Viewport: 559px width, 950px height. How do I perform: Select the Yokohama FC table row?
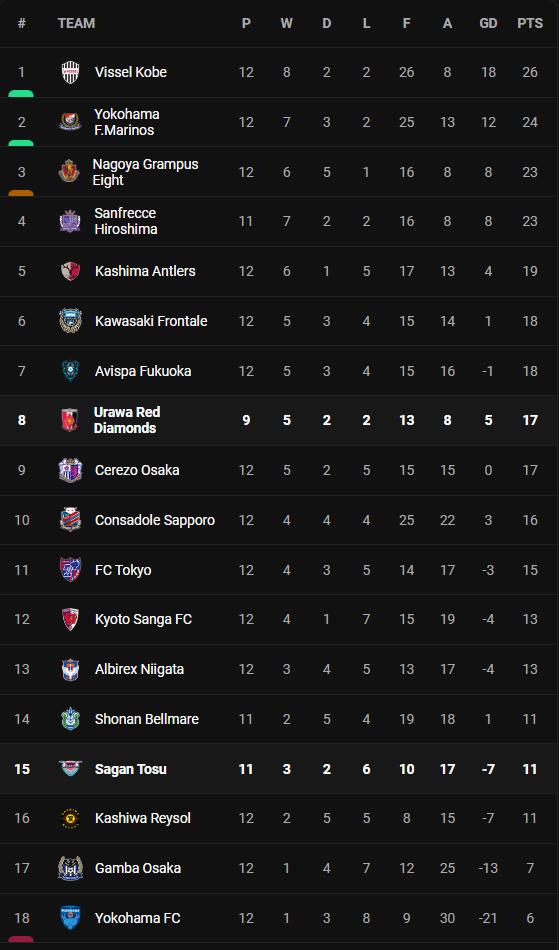279,918
